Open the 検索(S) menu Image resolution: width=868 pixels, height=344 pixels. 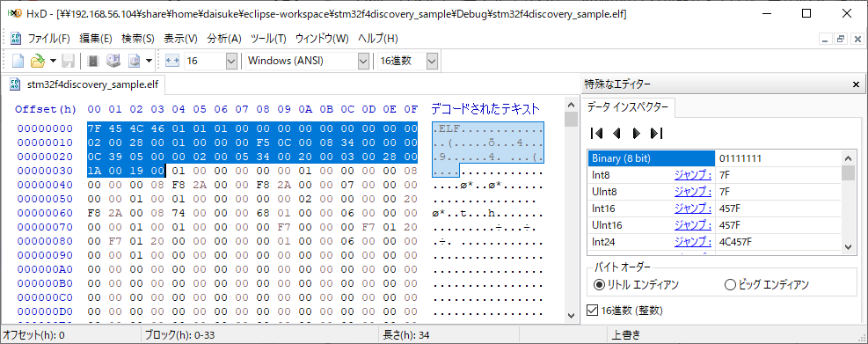(x=138, y=39)
